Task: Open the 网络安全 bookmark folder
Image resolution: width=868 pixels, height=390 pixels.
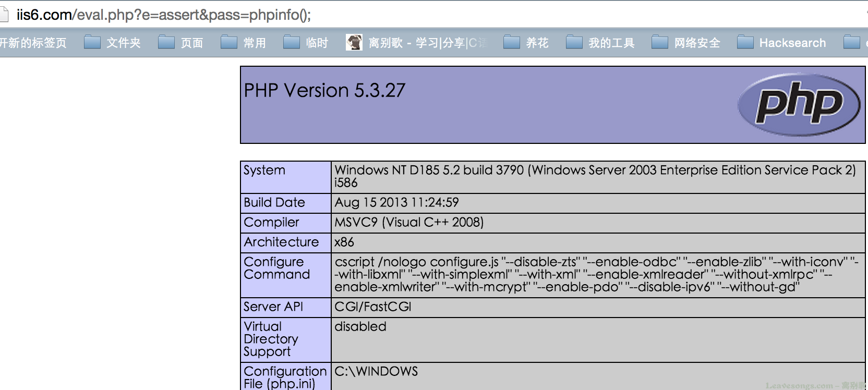Action: pyautogui.click(x=685, y=42)
